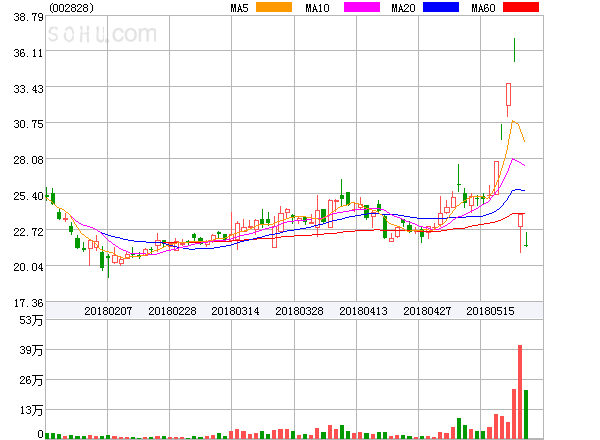Click the 20180328 date label
The width and height of the screenshot is (600, 440).
299,311
